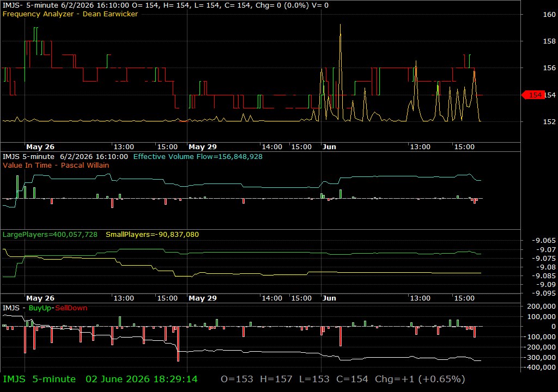The image size is (558, 392).
Task: Click the 'IMJS 5-minute' status bar text
Action: (x=39, y=379)
